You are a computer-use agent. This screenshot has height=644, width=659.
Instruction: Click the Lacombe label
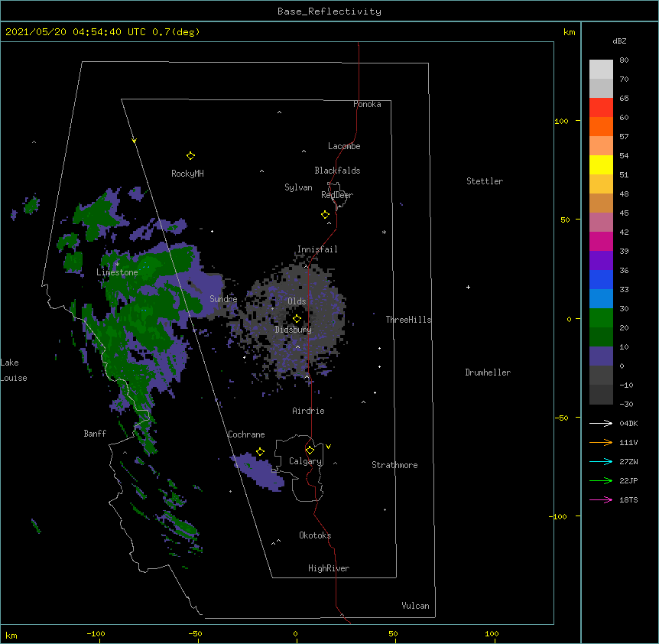344,146
